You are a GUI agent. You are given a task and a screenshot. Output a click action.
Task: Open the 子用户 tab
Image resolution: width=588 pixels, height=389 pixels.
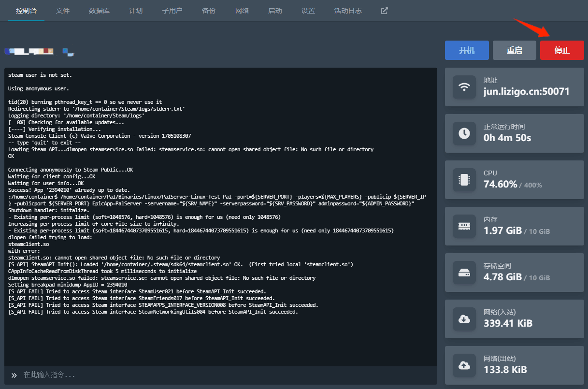[x=172, y=11]
